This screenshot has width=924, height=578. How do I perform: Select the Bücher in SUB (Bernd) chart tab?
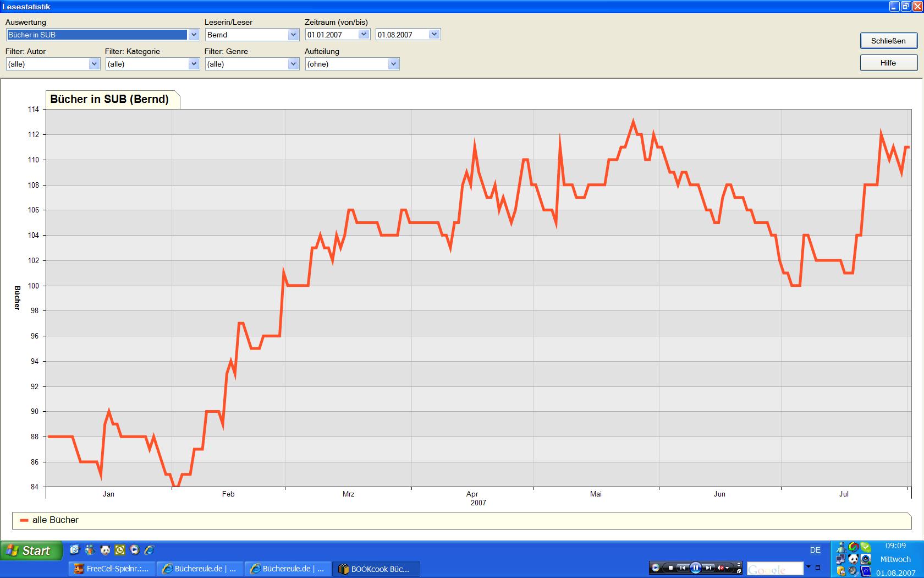[x=110, y=99]
